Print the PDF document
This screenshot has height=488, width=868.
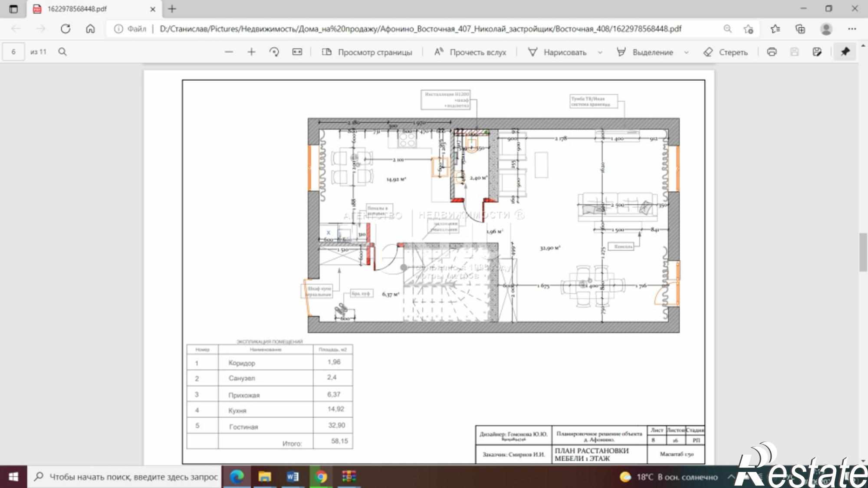point(772,52)
